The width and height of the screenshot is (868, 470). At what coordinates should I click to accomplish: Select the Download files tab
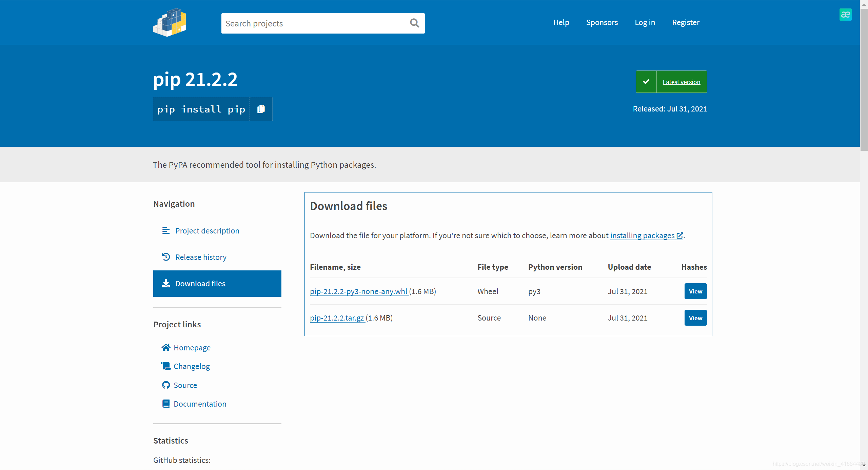[x=217, y=284]
